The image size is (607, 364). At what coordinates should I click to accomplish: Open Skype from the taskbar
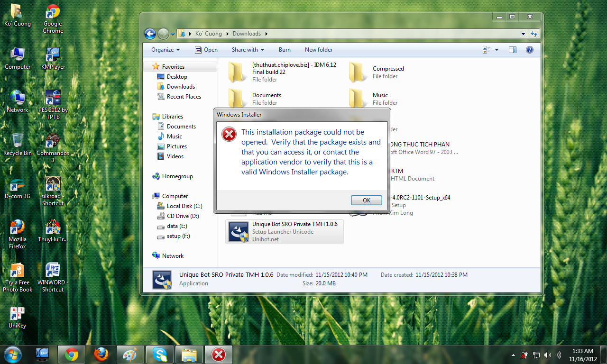[160, 355]
